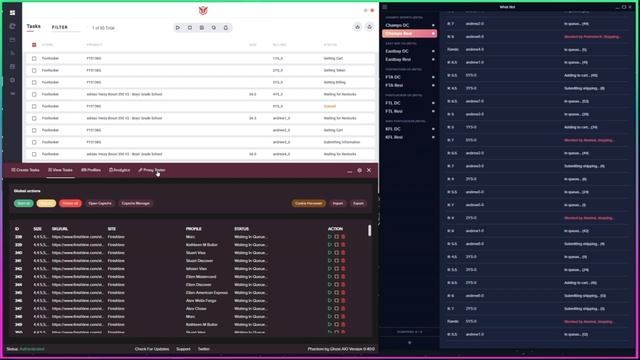Image resolution: width=640 pixels, height=360 pixels.
Task: Start the Kathleen M Butler task 339
Action: pos(330,245)
